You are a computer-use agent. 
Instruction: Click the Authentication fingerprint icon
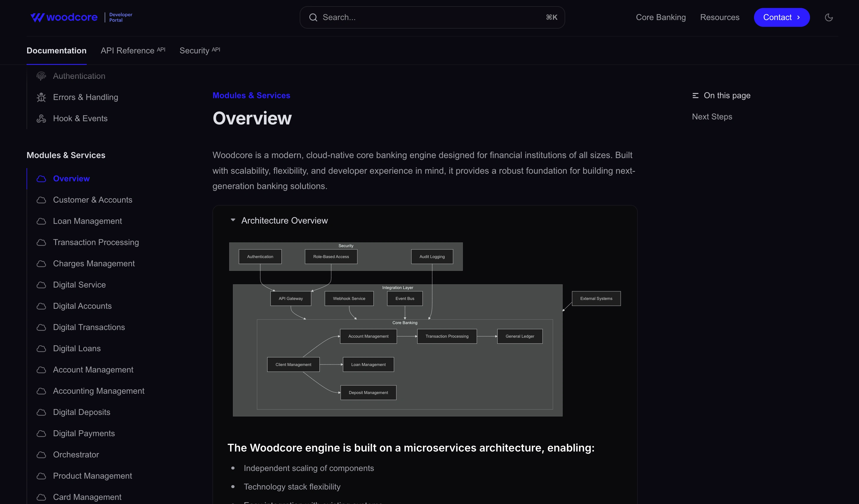(41, 76)
